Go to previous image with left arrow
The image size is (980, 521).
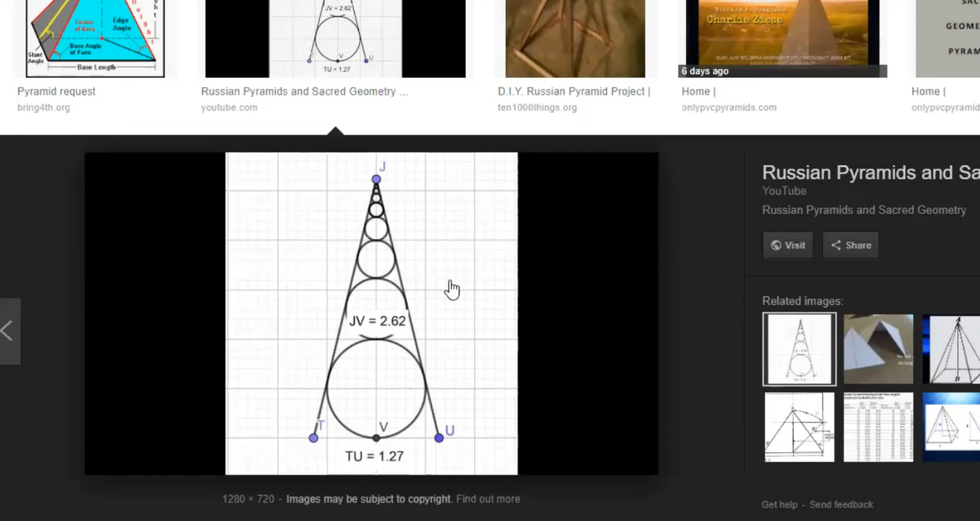click(x=9, y=331)
